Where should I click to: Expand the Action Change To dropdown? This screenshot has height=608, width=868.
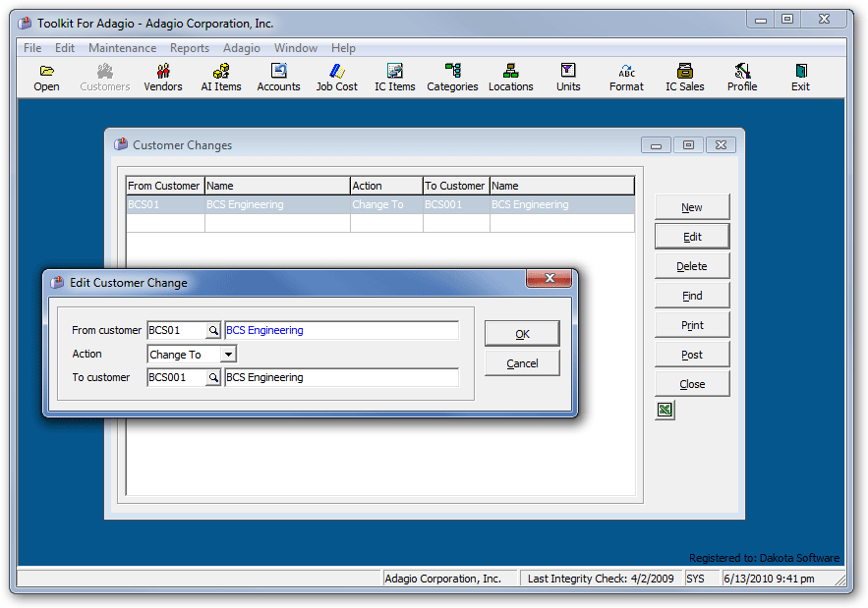coord(228,354)
